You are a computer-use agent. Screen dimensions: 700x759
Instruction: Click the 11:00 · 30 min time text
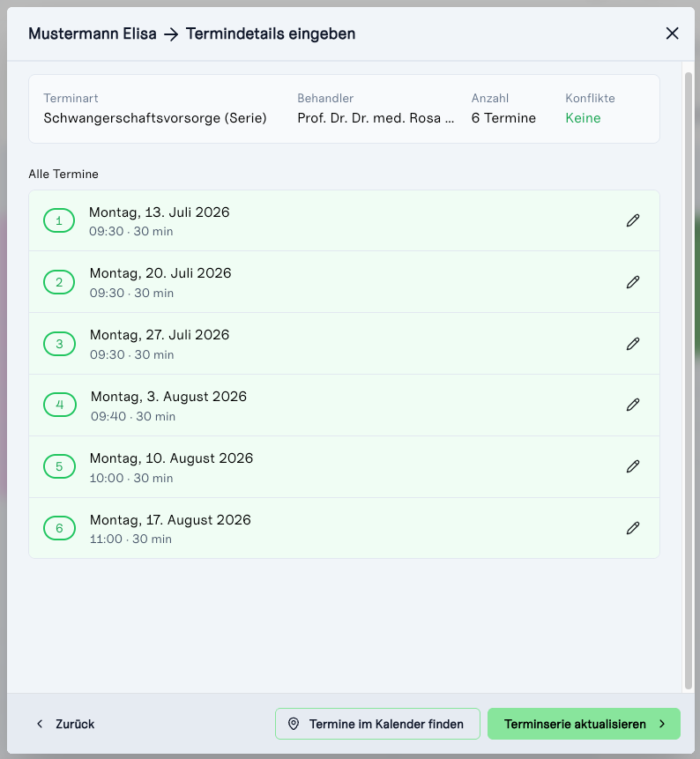130,539
